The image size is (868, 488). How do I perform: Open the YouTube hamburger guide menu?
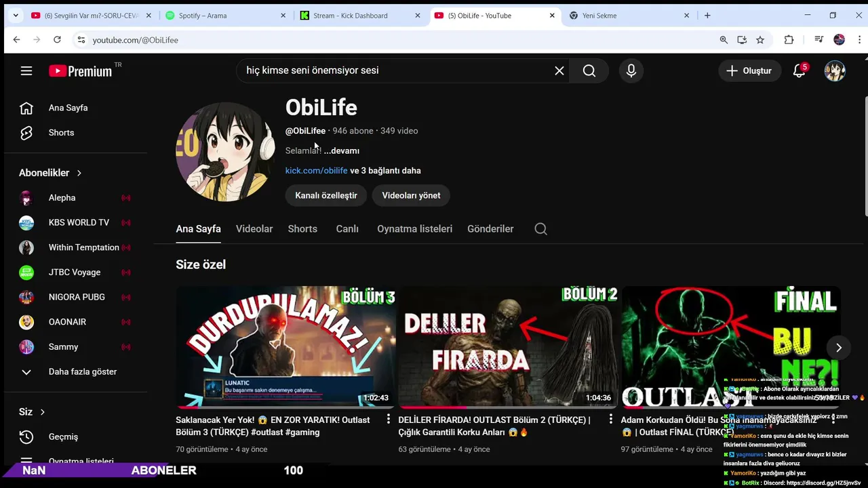click(26, 70)
